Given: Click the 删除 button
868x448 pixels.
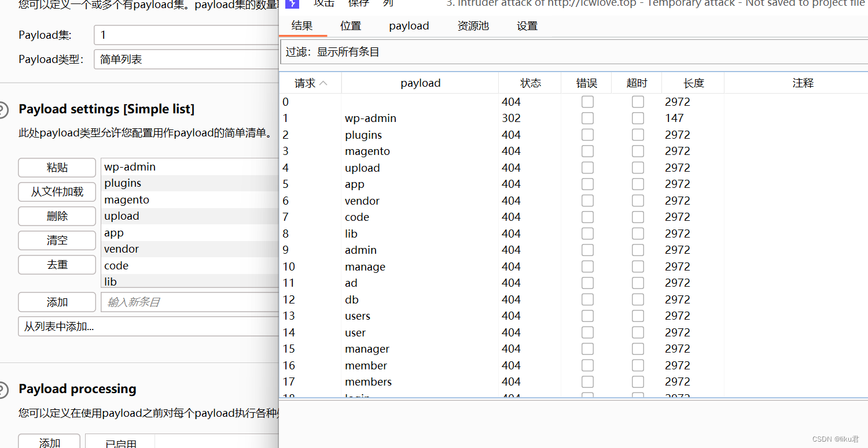Looking at the screenshot, I should [57, 216].
